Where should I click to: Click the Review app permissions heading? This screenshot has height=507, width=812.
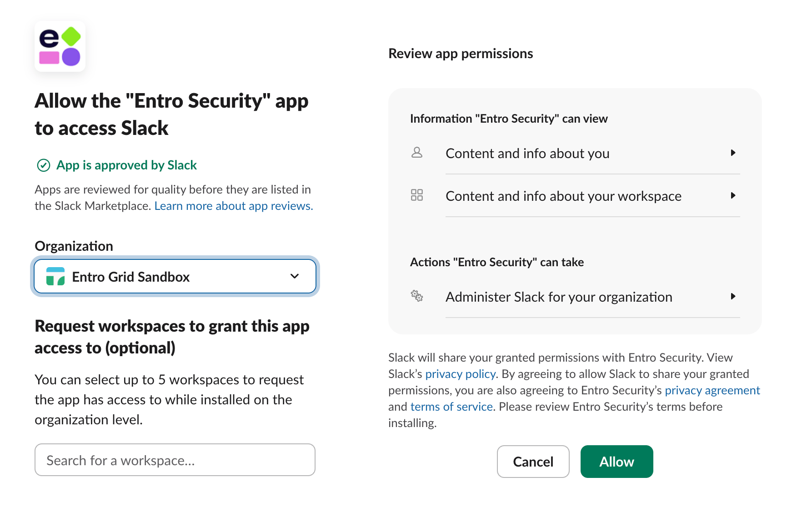pyautogui.click(x=461, y=54)
